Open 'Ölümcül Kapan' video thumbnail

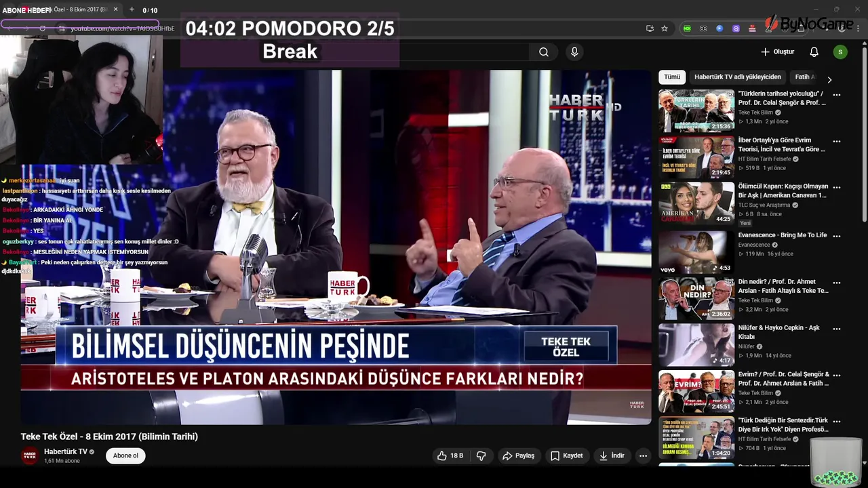point(696,203)
